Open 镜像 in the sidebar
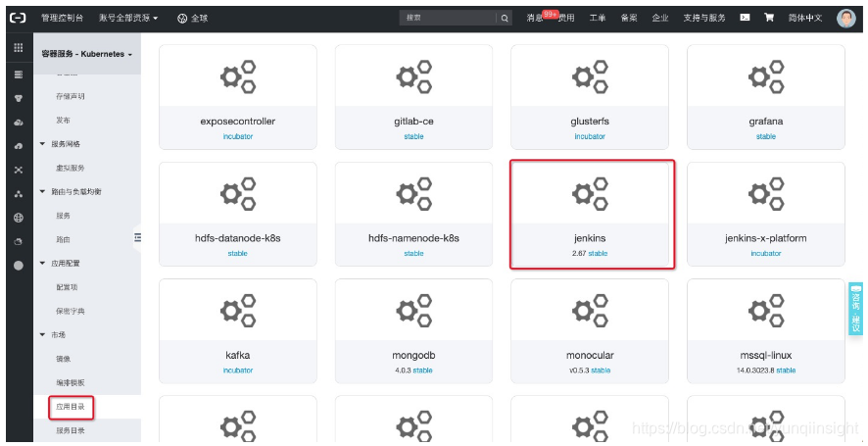The width and height of the screenshot is (868, 446). coord(63,359)
